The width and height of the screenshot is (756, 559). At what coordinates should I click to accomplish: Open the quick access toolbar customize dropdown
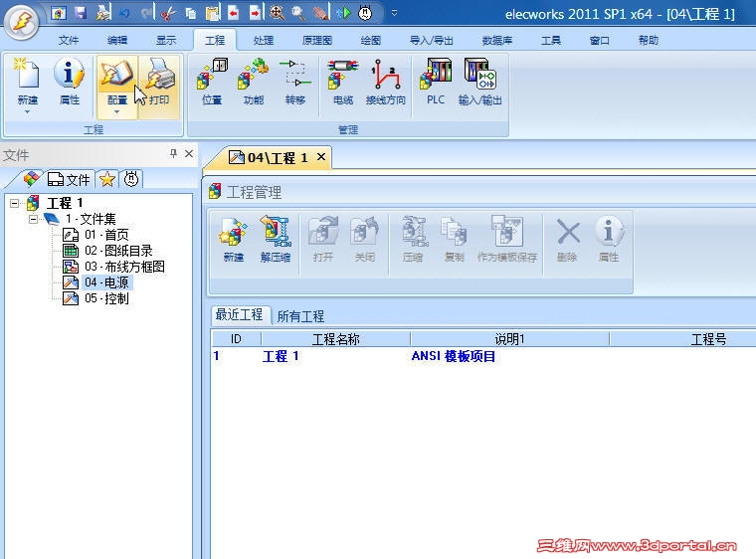394,13
